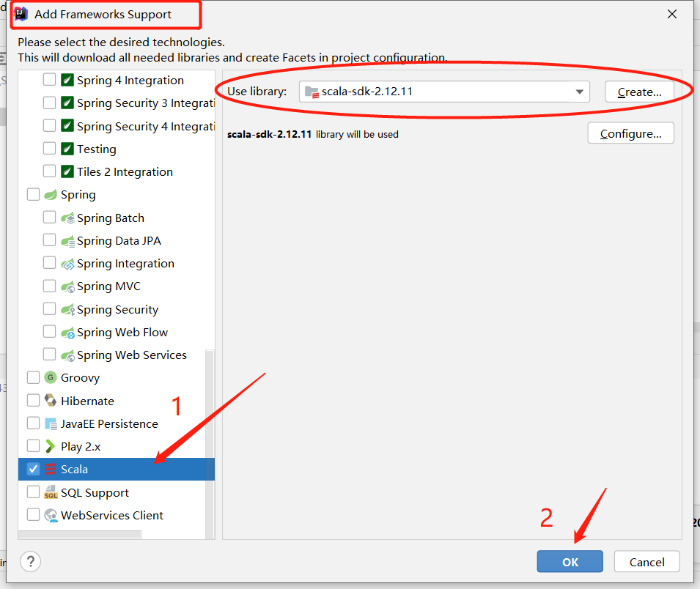Click the Spring Security icon

tap(67, 310)
